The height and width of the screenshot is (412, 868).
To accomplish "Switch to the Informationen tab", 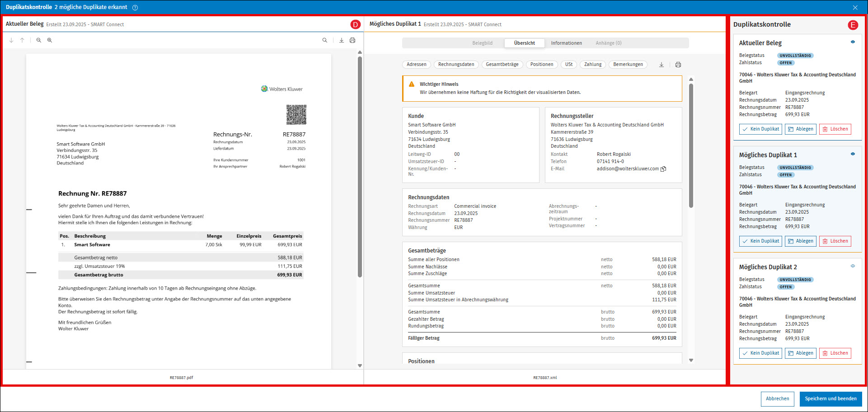I will 566,43.
